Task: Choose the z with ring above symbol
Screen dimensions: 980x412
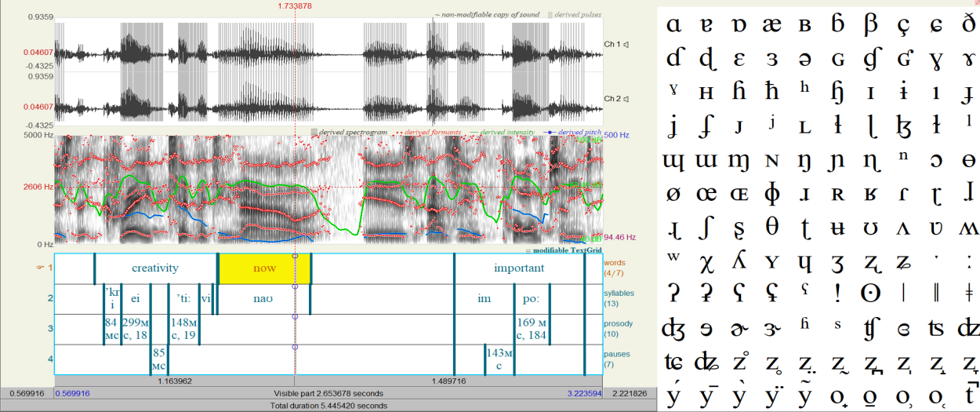Action: [739, 361]
